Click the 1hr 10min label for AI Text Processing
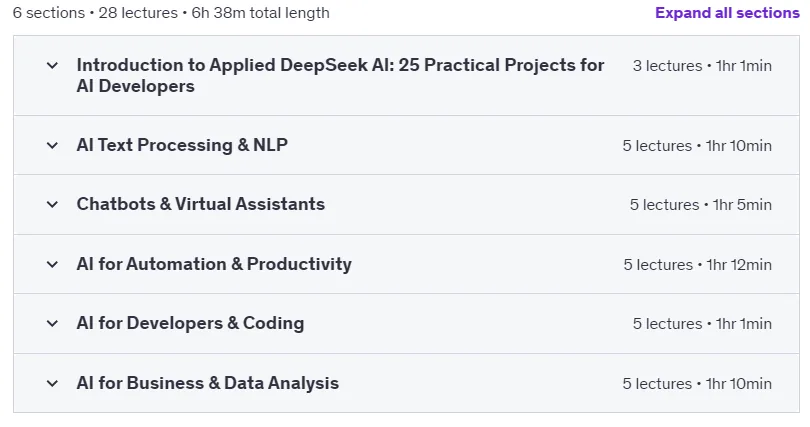 coord(739,146)
